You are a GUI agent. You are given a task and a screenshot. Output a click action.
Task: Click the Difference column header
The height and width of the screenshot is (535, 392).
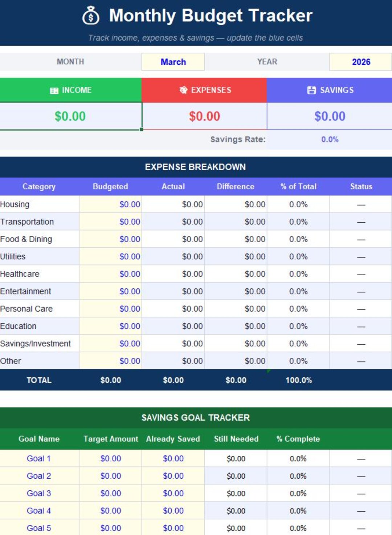coord(236,187)
